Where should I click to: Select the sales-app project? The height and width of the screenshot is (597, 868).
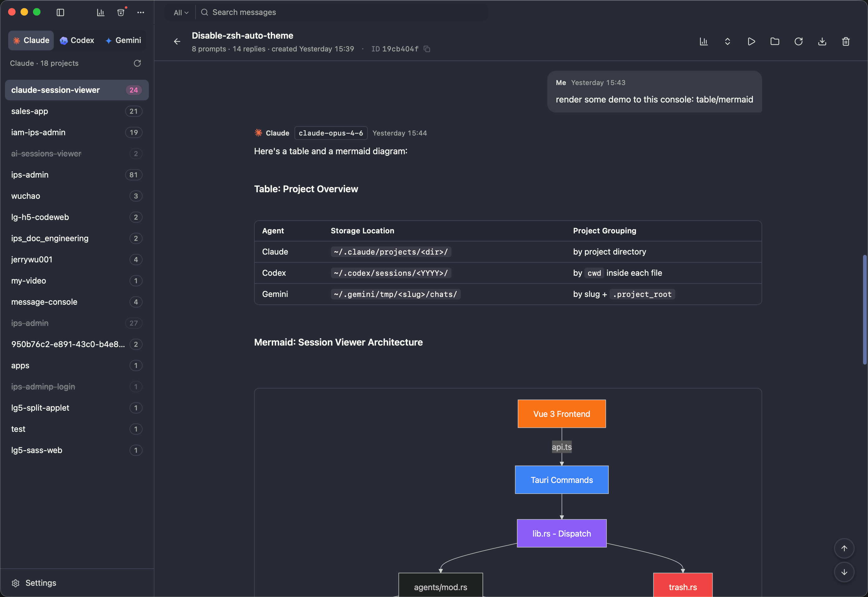(77, 111)
